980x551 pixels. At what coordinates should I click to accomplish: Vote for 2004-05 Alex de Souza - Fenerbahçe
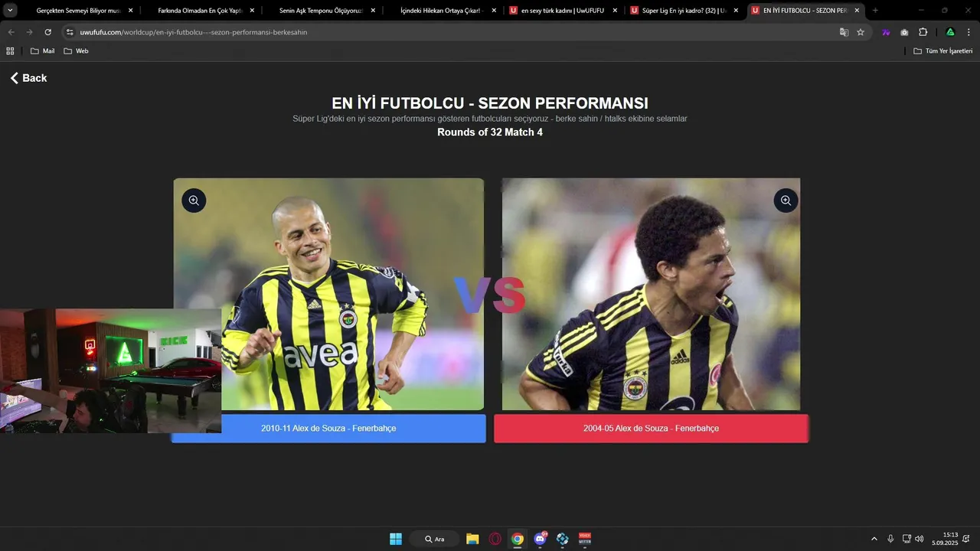click(651, 429)
